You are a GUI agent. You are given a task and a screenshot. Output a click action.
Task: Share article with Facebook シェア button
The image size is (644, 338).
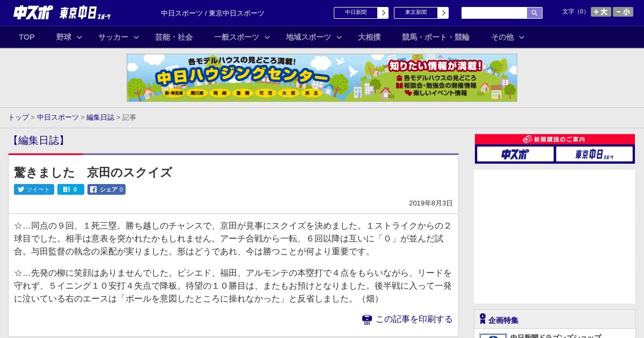[x=106, y=189]
